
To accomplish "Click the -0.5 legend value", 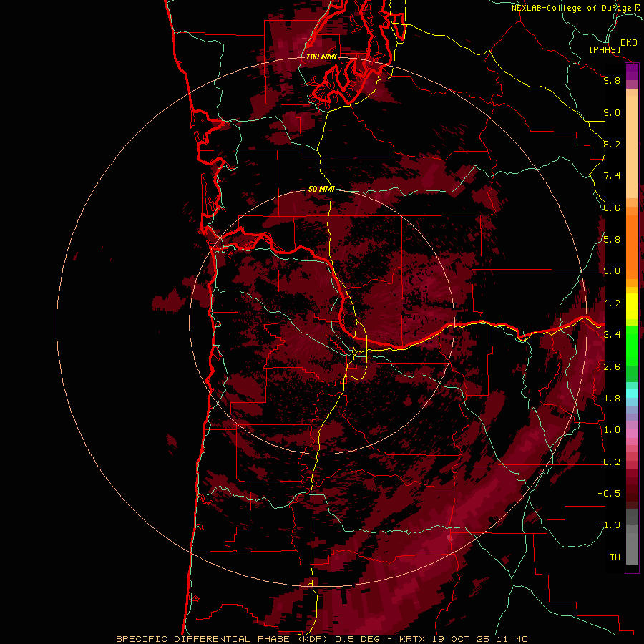I will tap(609, 494).
